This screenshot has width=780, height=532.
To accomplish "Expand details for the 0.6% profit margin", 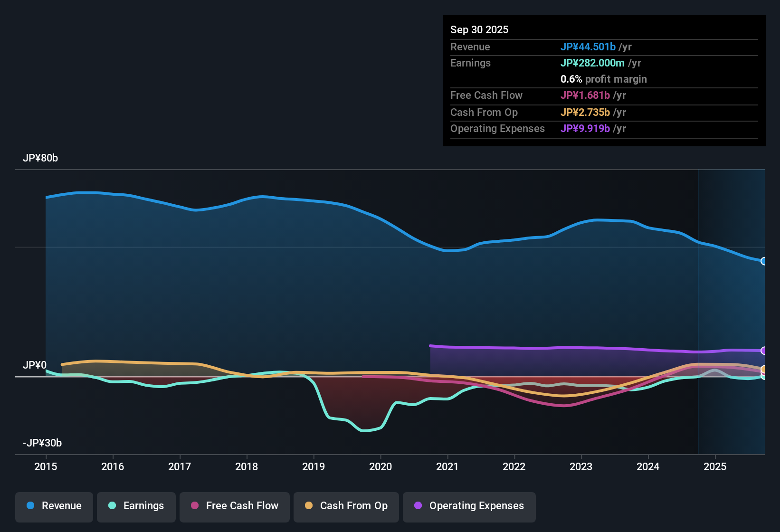I will (603, 79).
